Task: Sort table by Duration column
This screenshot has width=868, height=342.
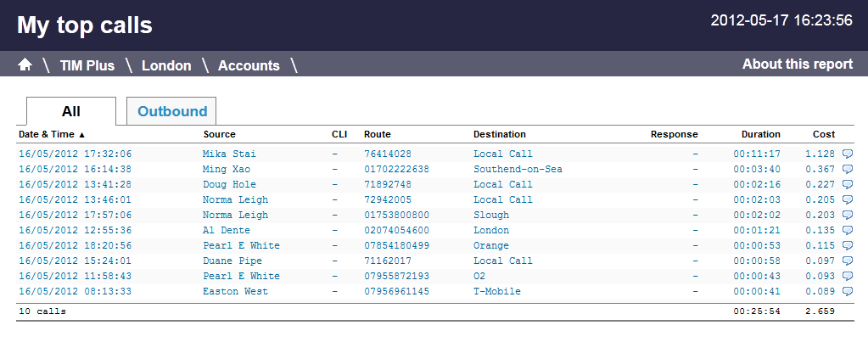Action: tap(760, 134)
